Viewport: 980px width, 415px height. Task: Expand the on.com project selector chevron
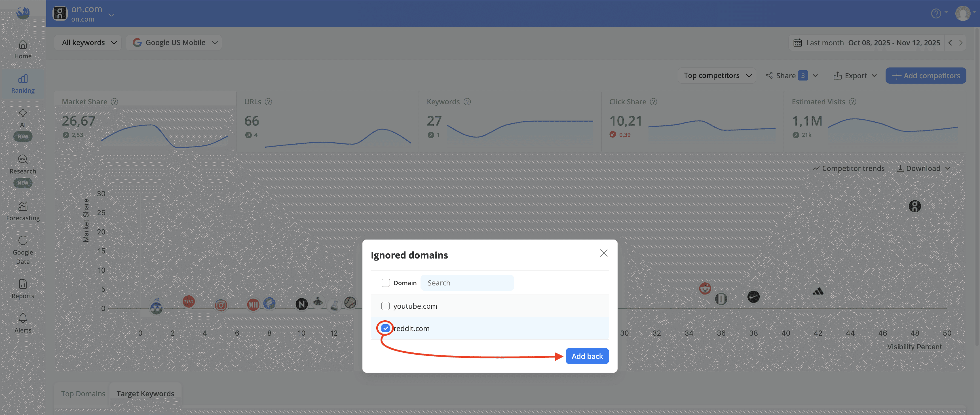(x=111, y=15)
